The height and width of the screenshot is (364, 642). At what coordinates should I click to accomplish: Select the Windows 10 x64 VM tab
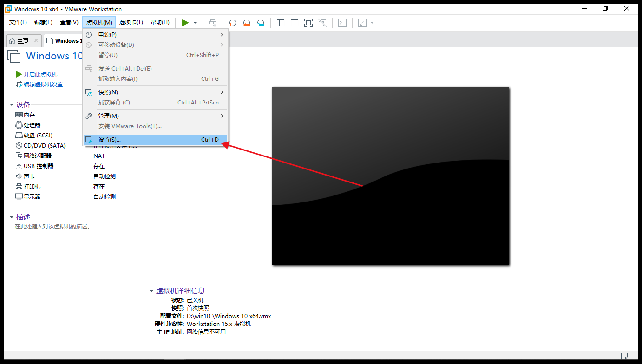pyautogui.click(x=64, y=41)
